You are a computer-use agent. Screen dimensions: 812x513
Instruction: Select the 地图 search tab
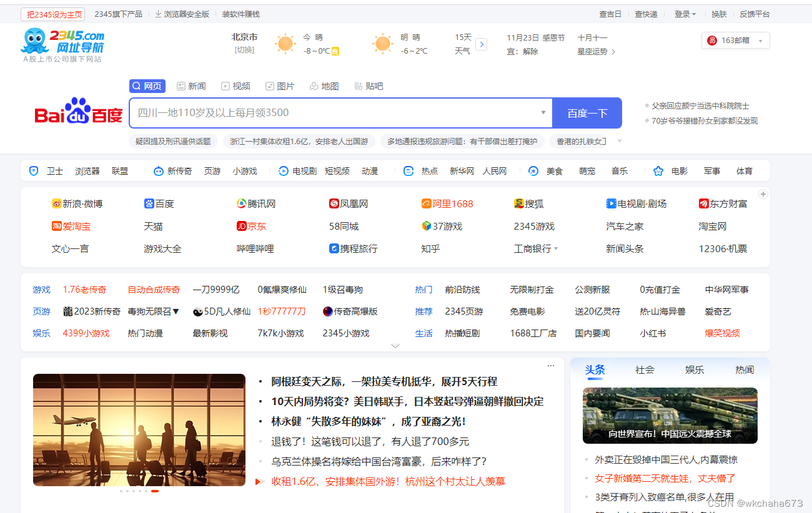coord(324,86)
